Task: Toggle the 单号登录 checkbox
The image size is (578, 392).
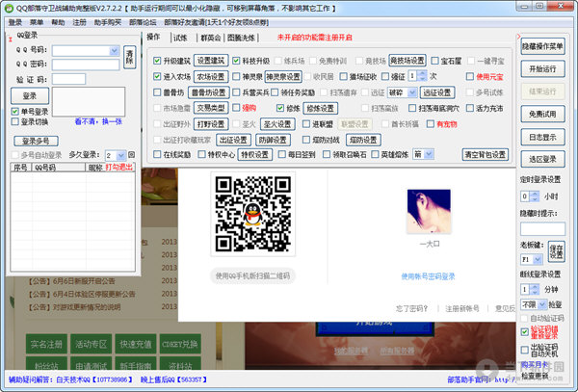Action: [14, 112]
